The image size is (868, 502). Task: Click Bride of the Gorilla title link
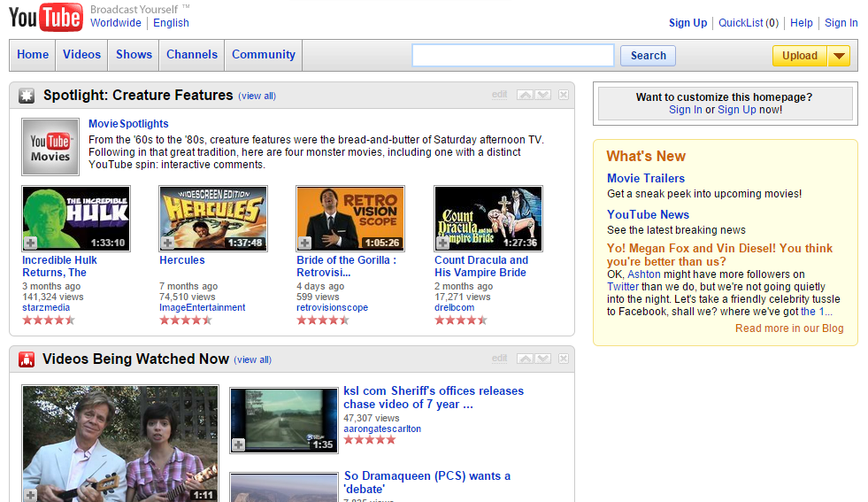(x=347, y=266)
